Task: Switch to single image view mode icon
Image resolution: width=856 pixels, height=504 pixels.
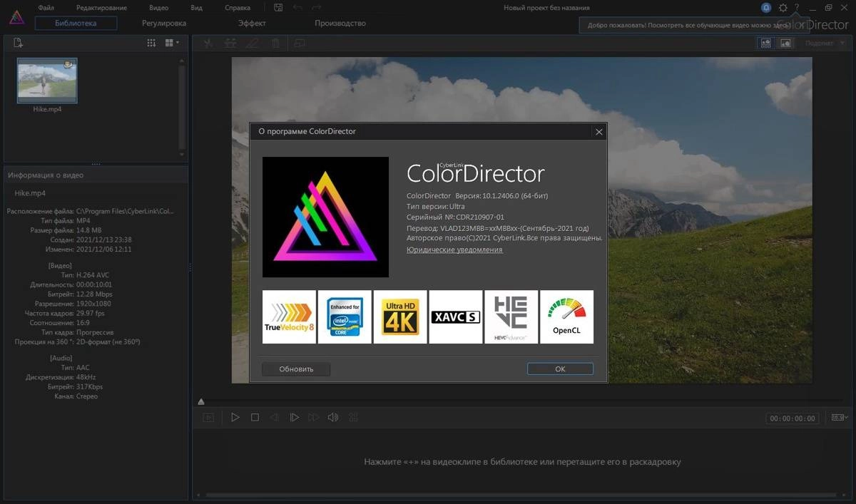Action: point(785,43)
